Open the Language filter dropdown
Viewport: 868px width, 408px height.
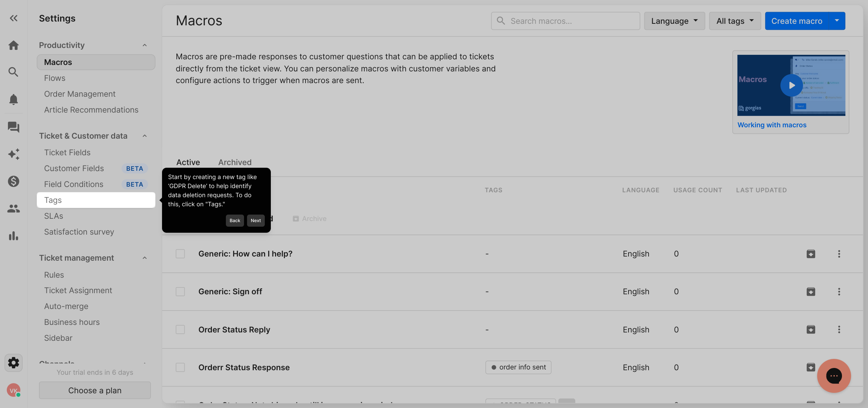[x=674, y=21]
